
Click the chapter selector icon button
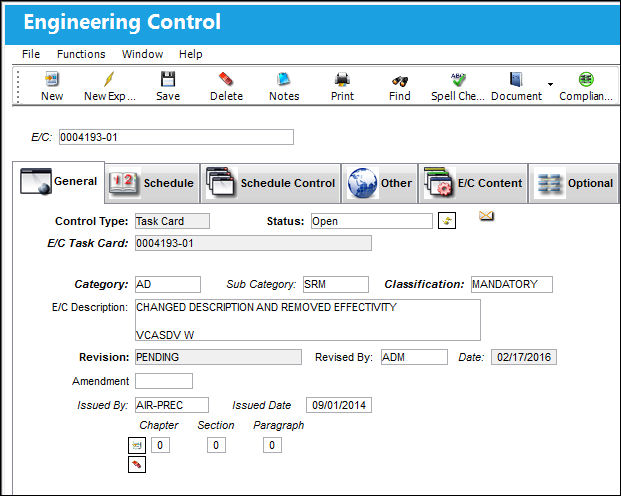click(x=137, y=445)
